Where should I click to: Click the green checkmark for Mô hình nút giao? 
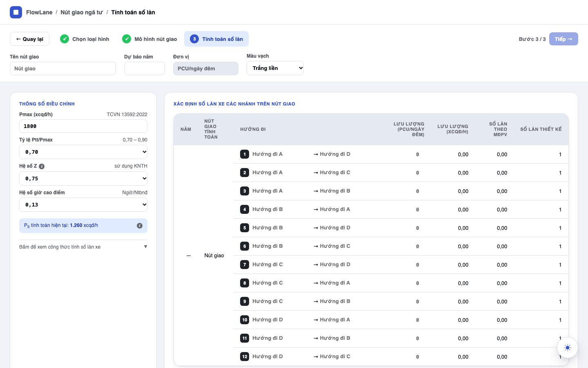pyautogui.click(x=127, y=39)
